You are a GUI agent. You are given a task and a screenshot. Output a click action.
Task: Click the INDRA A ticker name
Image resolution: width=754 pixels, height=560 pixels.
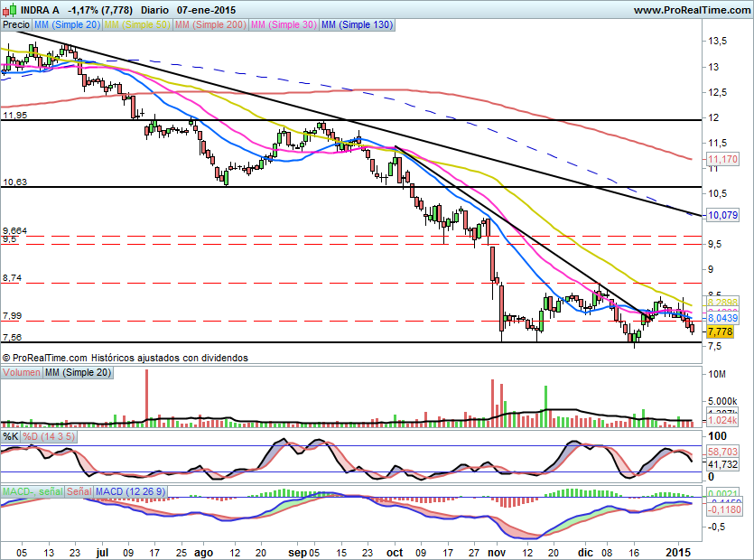(40, 10)
